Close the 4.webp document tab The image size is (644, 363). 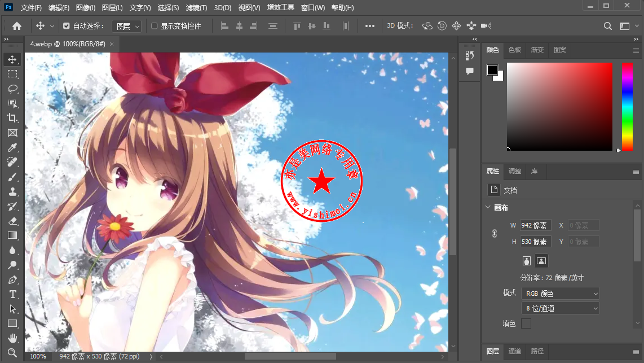click(112, 44)
